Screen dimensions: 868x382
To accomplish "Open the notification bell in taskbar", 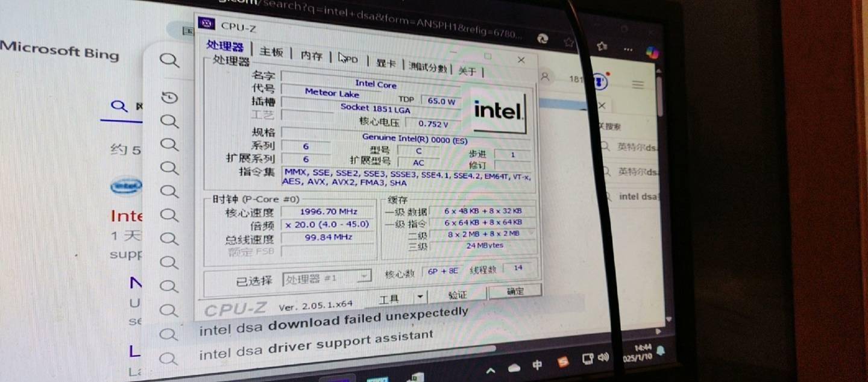I will (x=661, y=350).
